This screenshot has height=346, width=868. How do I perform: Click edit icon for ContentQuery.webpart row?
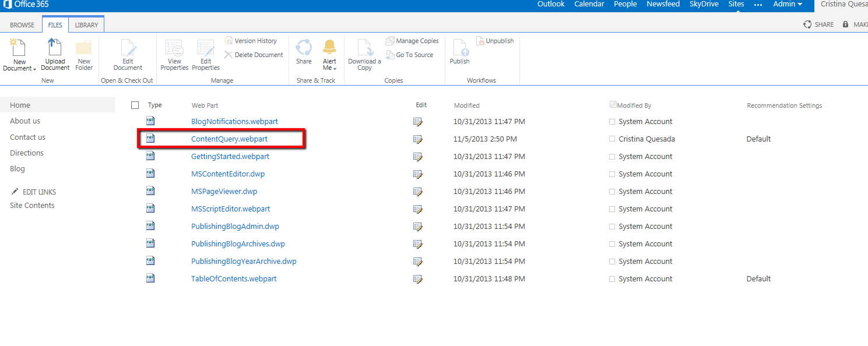[x=417, y=139]
